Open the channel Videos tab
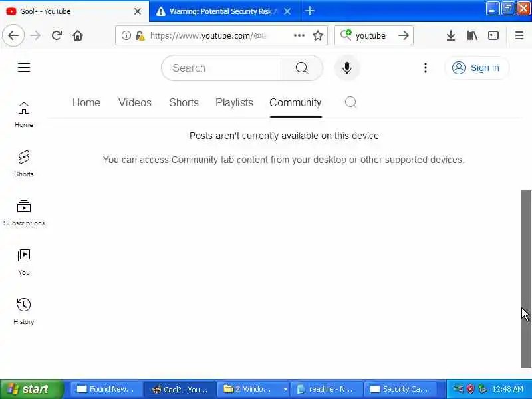This screenshot has width=532, height=399. pyautogui.click(x=135, y=102)
